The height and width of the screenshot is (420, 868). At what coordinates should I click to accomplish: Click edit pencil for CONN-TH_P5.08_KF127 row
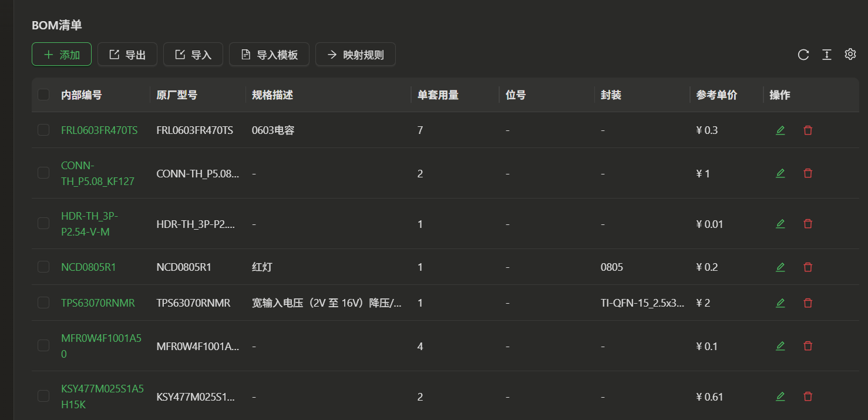(780, 173)
